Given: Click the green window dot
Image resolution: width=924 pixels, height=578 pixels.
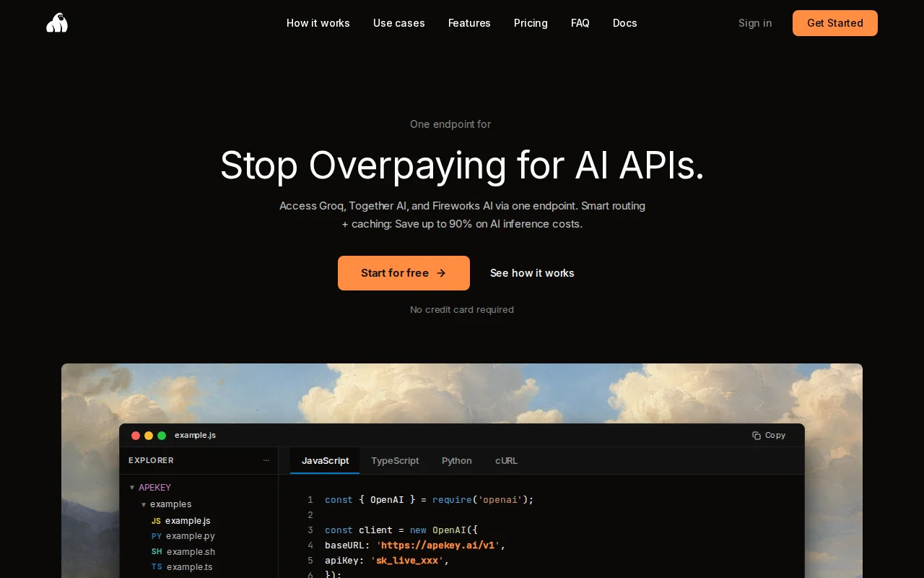Looking at the screenshot, I should [x=162, y=436].
